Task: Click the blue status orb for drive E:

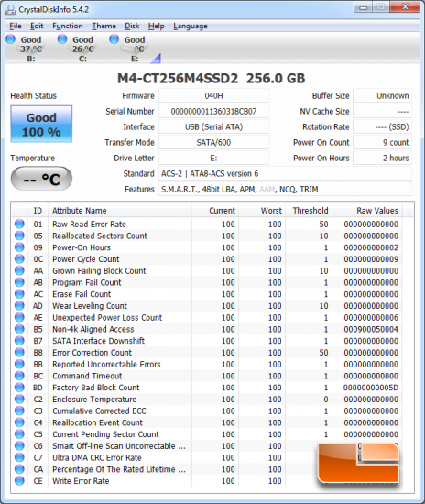Action: 114,39
